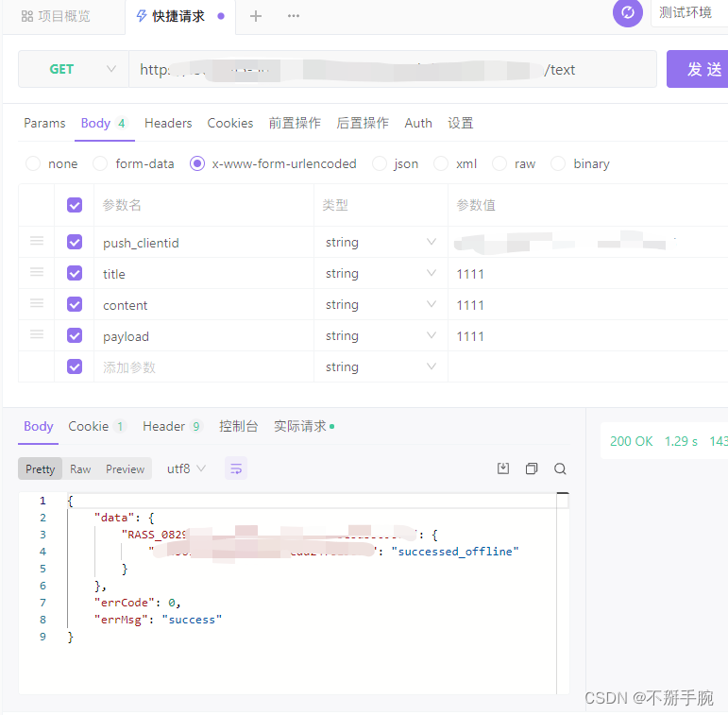The image size is (728, 715).
Task: Select the raw body type radio
Action: (499, 163)
